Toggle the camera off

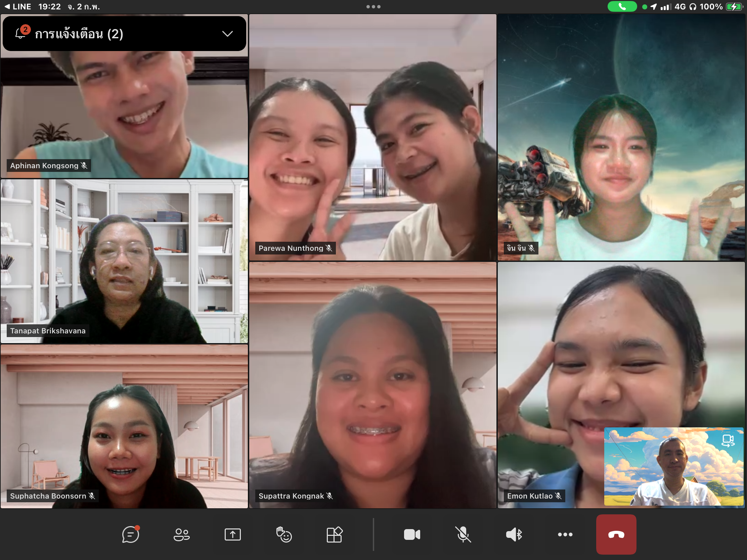412,535
